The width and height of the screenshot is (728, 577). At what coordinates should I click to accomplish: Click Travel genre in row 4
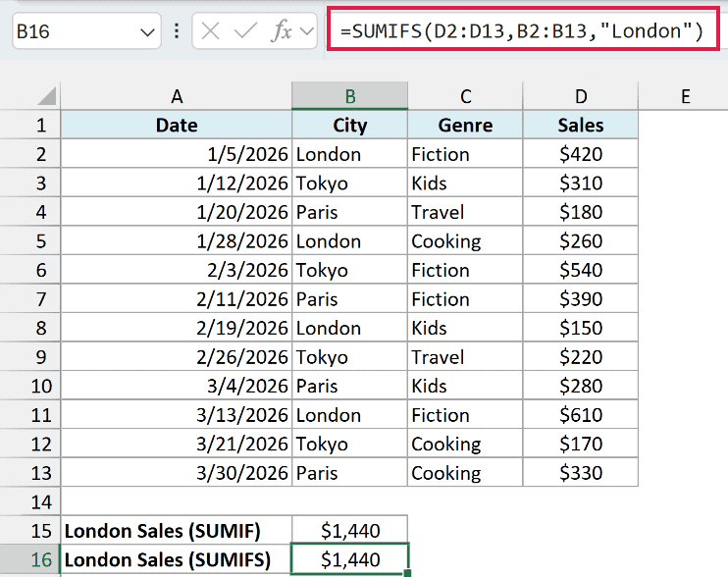click(465, 212)
